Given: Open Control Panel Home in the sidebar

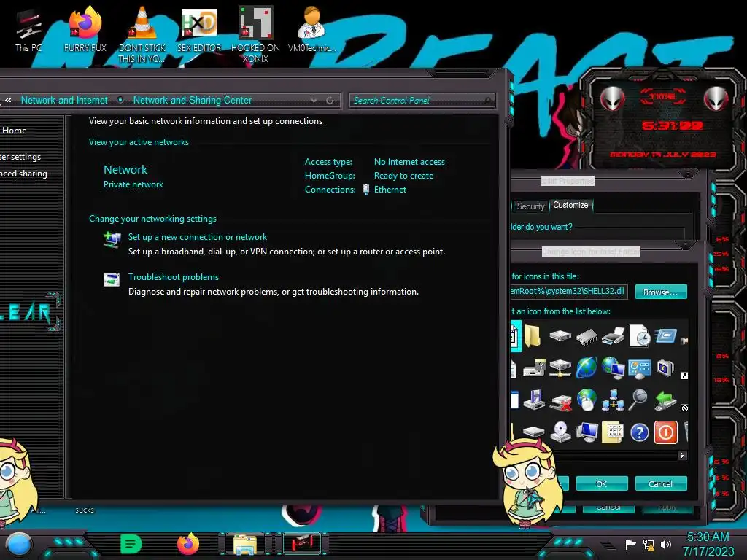Looking at the screenshot, I should (14, 131).
